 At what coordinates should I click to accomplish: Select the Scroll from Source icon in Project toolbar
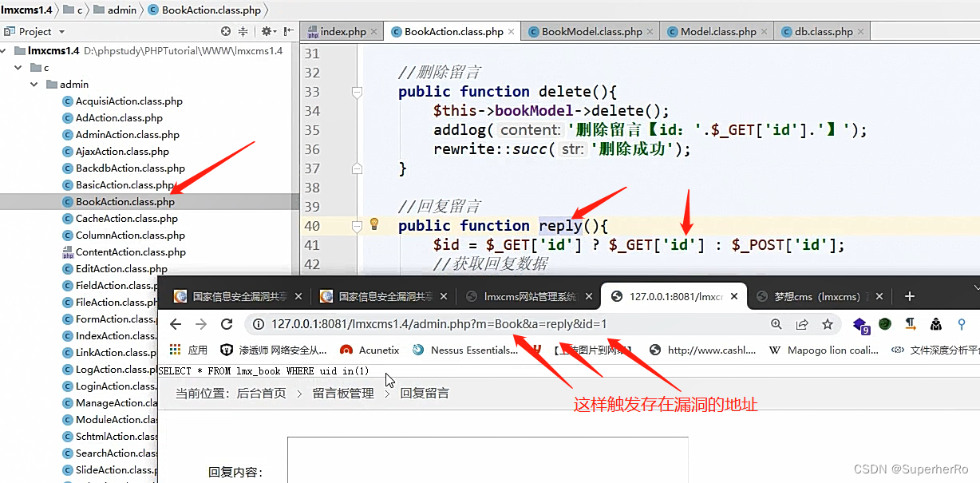point(226,30)
